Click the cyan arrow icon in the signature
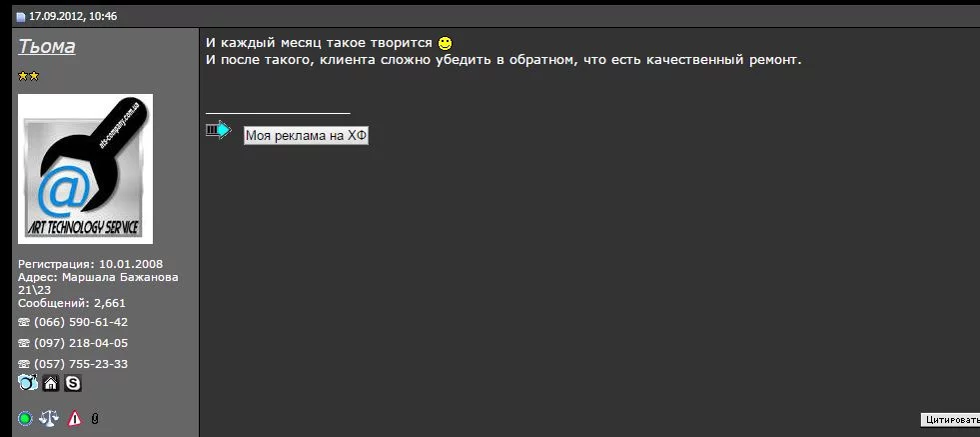Screen dimensions: 980x437 [x=218, y=130]
